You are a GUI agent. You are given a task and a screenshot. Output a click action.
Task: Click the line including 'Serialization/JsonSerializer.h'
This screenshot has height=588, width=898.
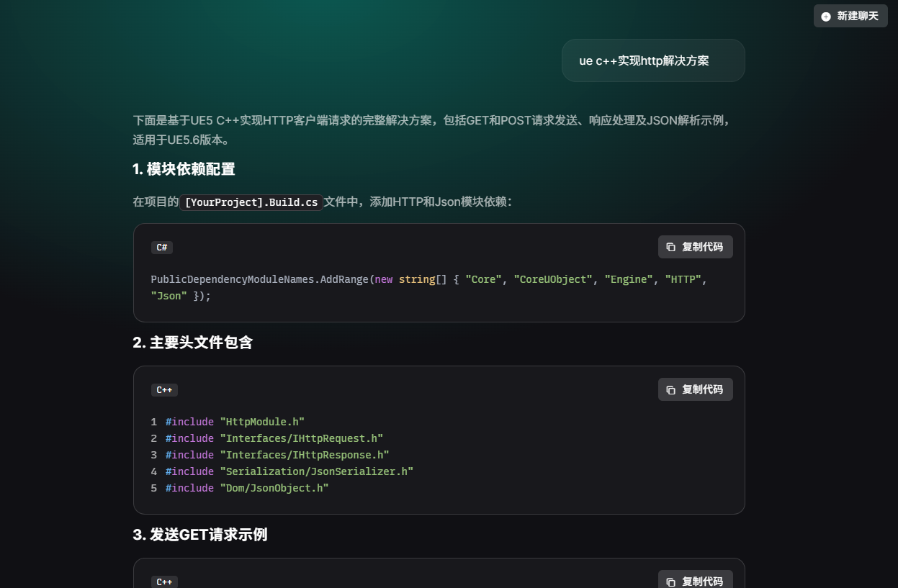tap(289, 471)
